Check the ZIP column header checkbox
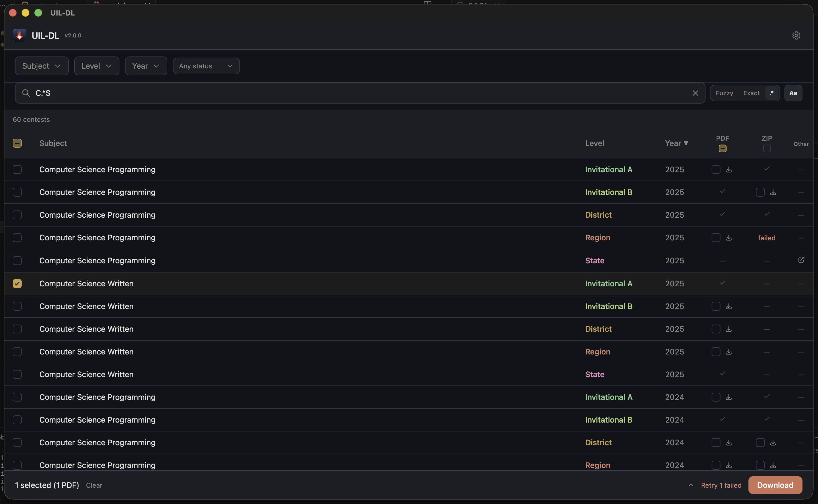The height and width of the screenshot is (504, 818). click(x=767, y=149)
